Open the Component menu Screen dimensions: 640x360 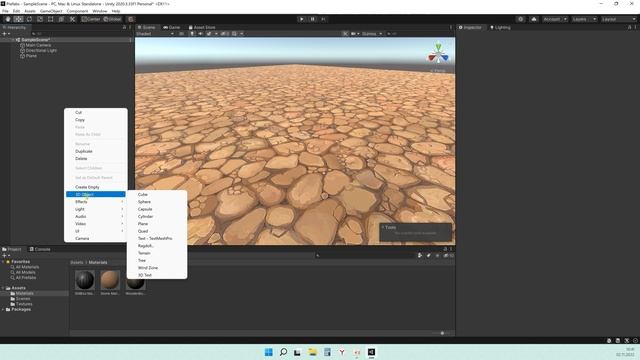[77, 11]
